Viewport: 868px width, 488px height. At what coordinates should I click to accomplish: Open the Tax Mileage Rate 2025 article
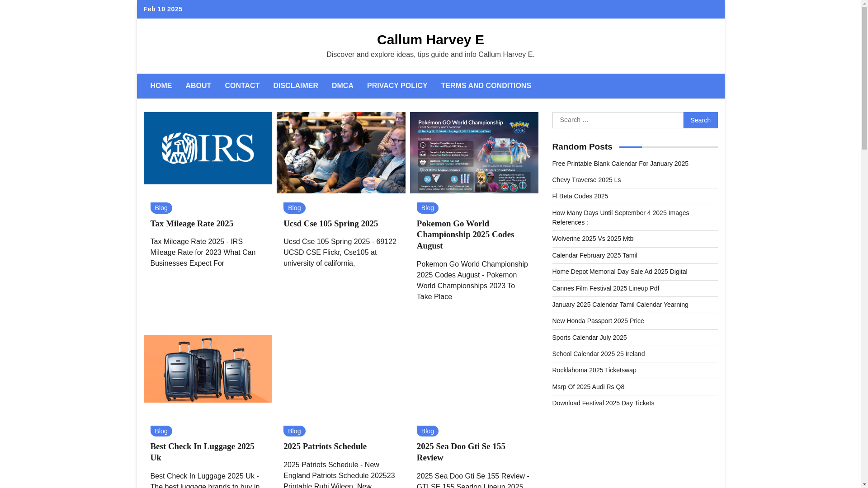point(192,224)
